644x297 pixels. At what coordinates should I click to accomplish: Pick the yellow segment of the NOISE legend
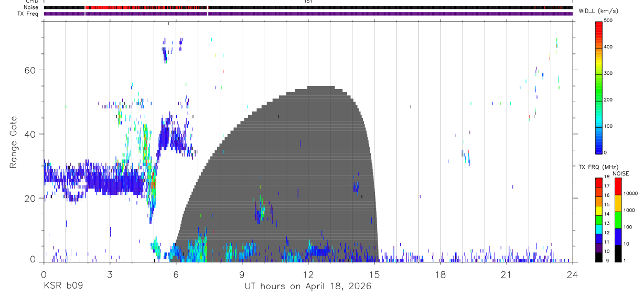click(x=618, y=203)
